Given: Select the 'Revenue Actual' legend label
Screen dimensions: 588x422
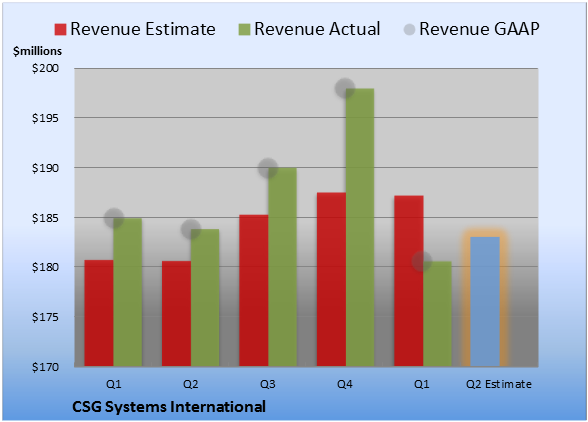Looking at the screenshot, I should [317, 29].
